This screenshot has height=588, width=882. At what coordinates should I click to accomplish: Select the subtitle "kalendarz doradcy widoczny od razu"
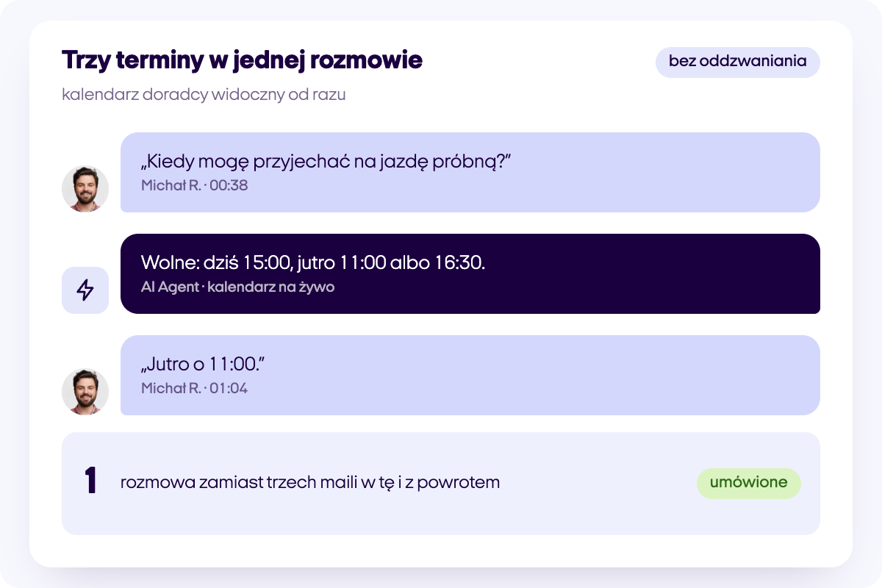204,96
